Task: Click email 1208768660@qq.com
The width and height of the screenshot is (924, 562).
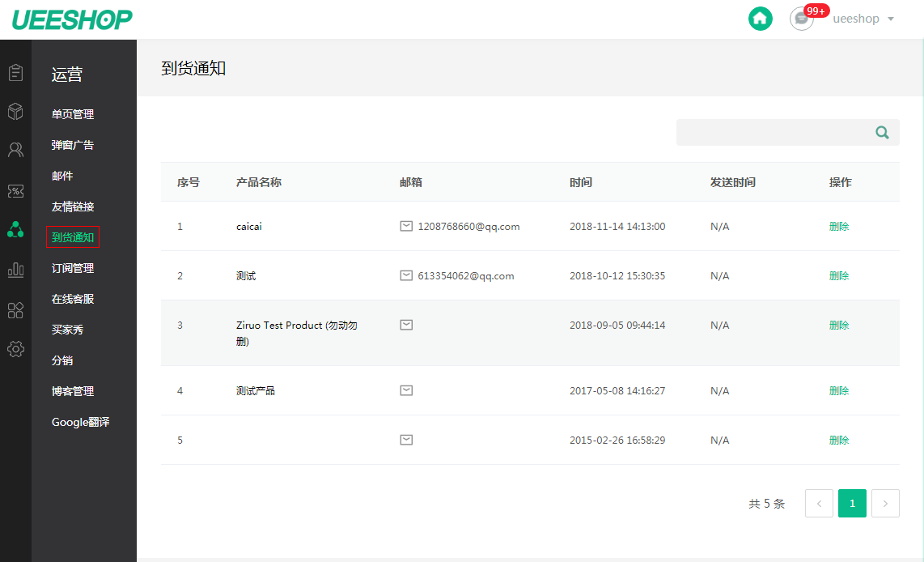Action: tap(468, 227)
